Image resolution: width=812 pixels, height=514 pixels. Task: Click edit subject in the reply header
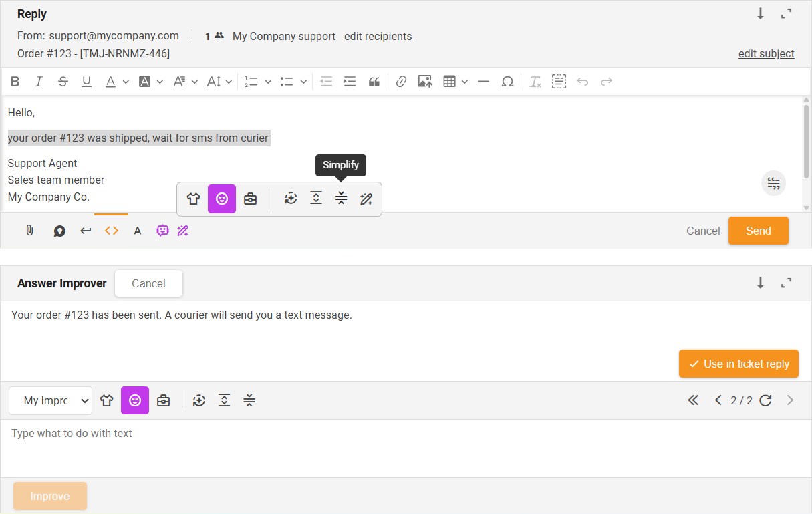(x=766, y=53)
